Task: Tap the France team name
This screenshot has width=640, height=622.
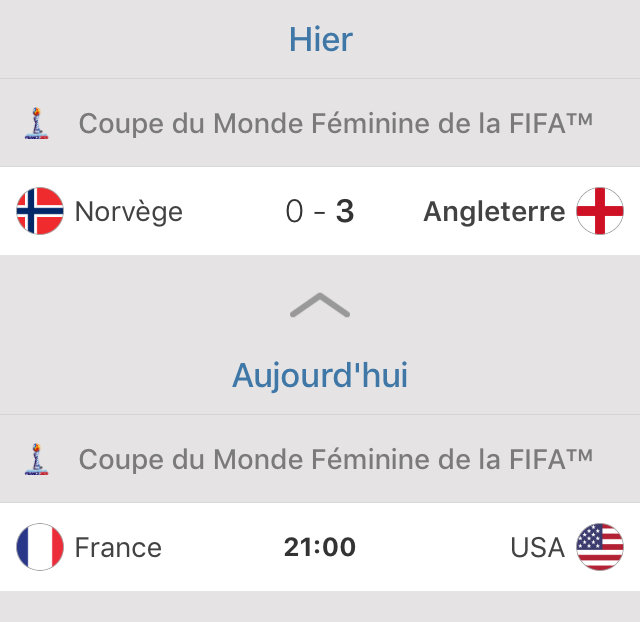Action: tap(118, 548)
